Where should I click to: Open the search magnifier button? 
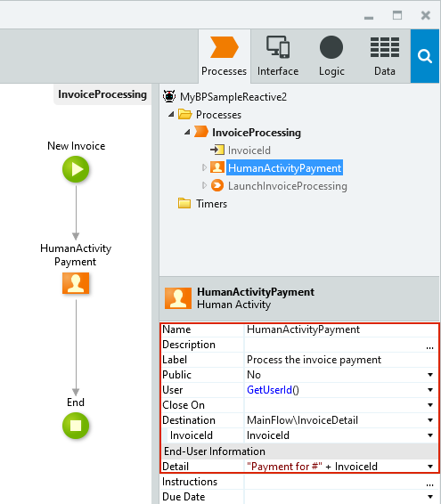425,56
